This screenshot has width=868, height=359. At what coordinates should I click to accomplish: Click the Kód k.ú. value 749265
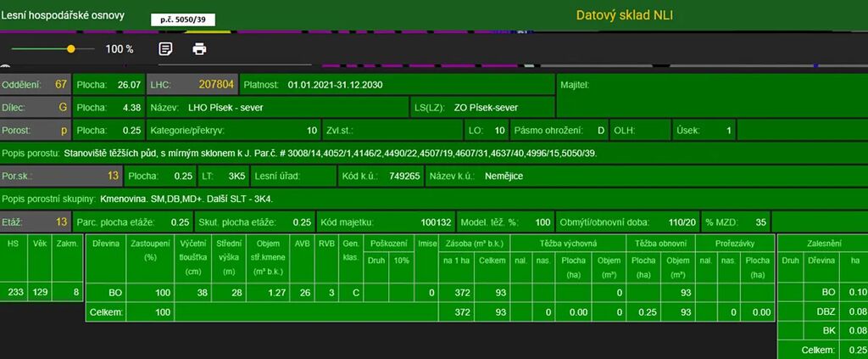pos(403,177)
